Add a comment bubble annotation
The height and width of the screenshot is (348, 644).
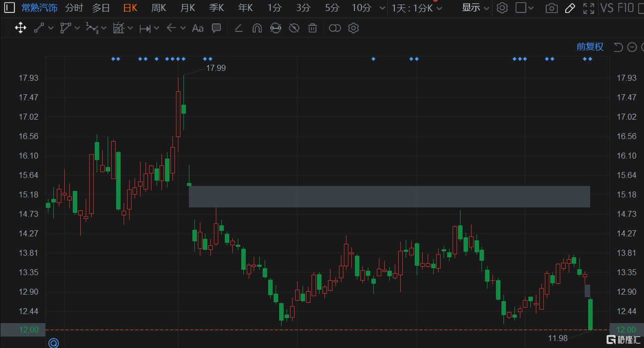(216, 28)
